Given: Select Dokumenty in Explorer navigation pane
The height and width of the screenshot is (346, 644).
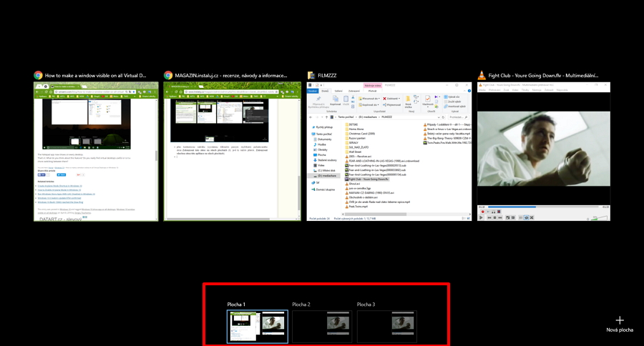Looking at the screenshot, I should (x=324, y=139).
